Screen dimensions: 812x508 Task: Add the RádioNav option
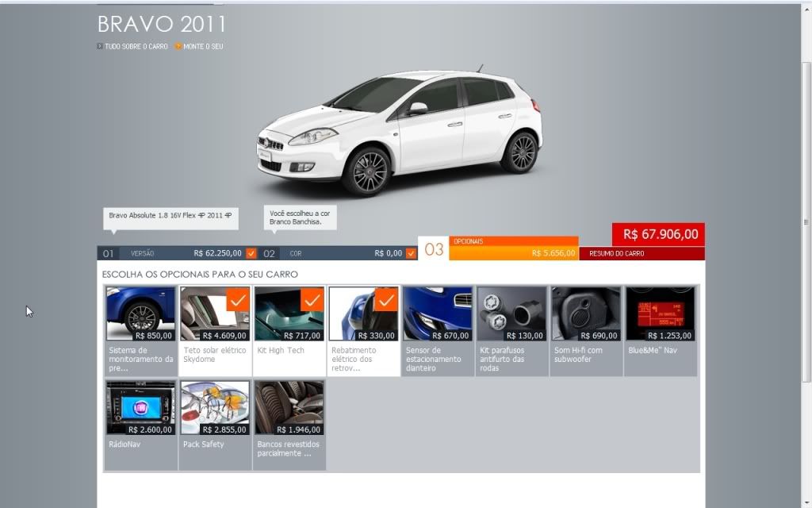tap(141, 425)
